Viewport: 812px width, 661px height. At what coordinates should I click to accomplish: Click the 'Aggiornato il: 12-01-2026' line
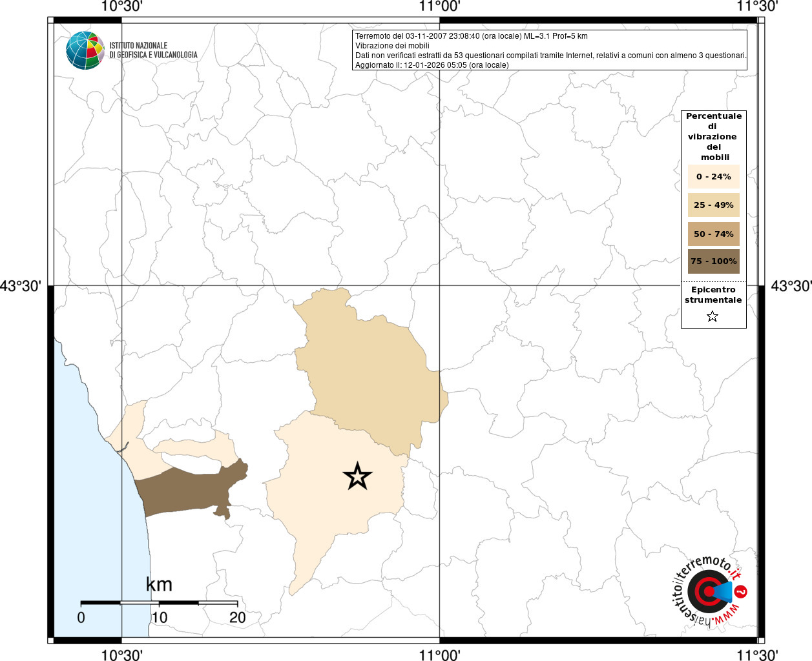click(432, 65)
